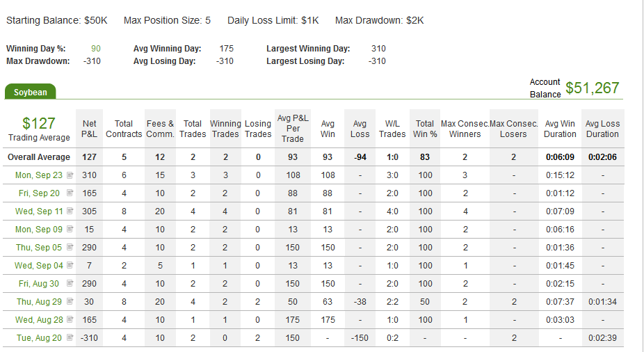Open the note icon beside Fri, Sep 20

(70, 193)
